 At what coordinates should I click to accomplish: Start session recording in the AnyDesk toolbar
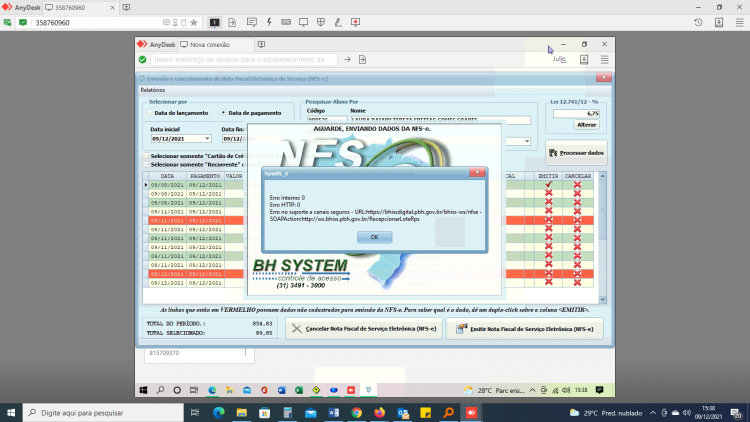pyautogui.click(x=355, y=22)
